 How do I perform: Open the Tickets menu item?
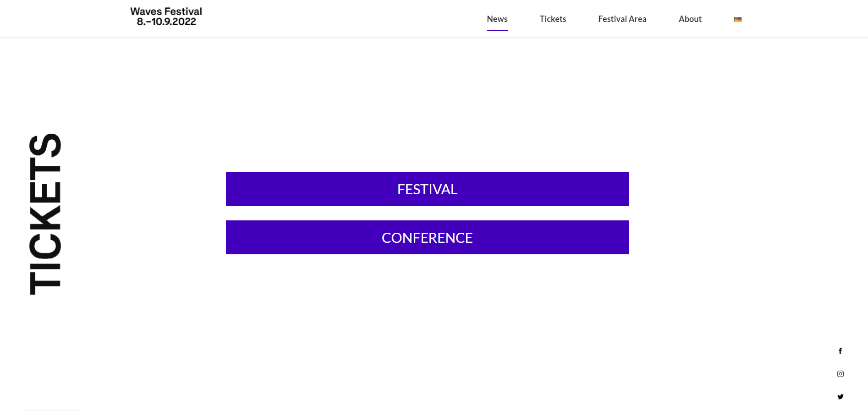[552, 19]
